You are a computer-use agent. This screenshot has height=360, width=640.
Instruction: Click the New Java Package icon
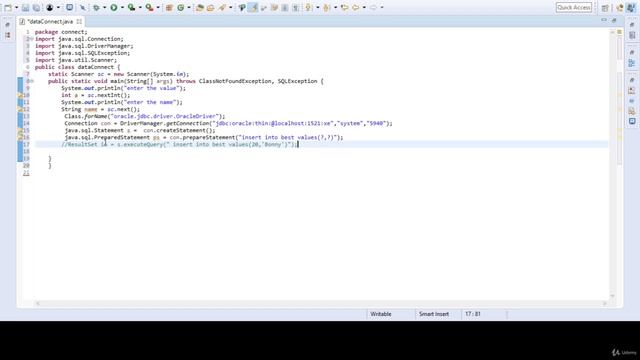(169, 7)
